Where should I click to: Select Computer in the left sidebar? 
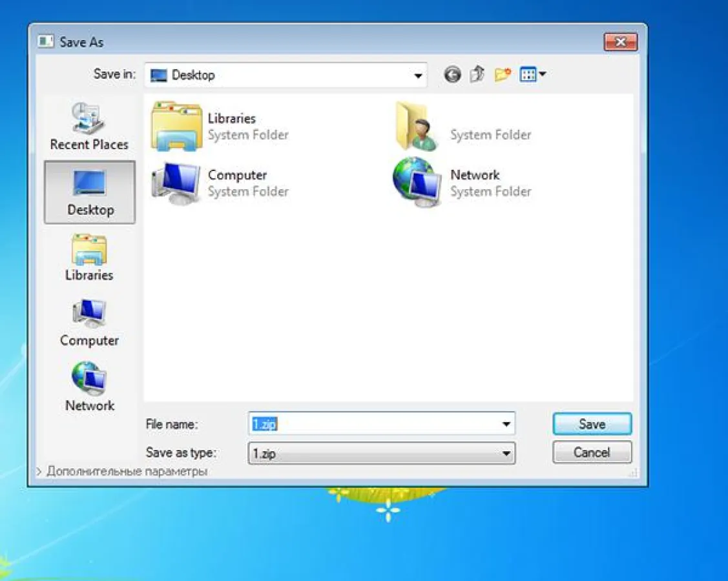pos(89,323)
